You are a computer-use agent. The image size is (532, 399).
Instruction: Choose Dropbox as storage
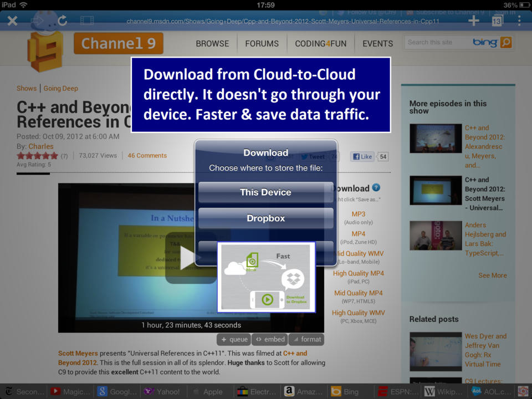click(x=265, y=218)
